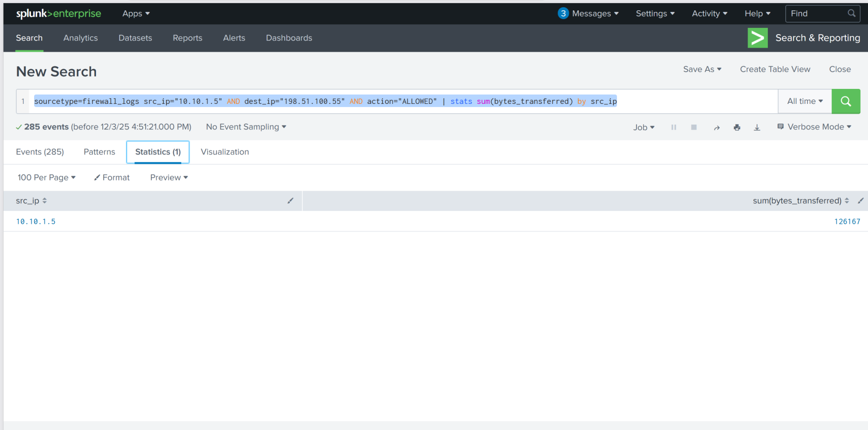The width and height of the screenshot is (868, 430).
Task: Share the search job
Action: coord(717,128)
